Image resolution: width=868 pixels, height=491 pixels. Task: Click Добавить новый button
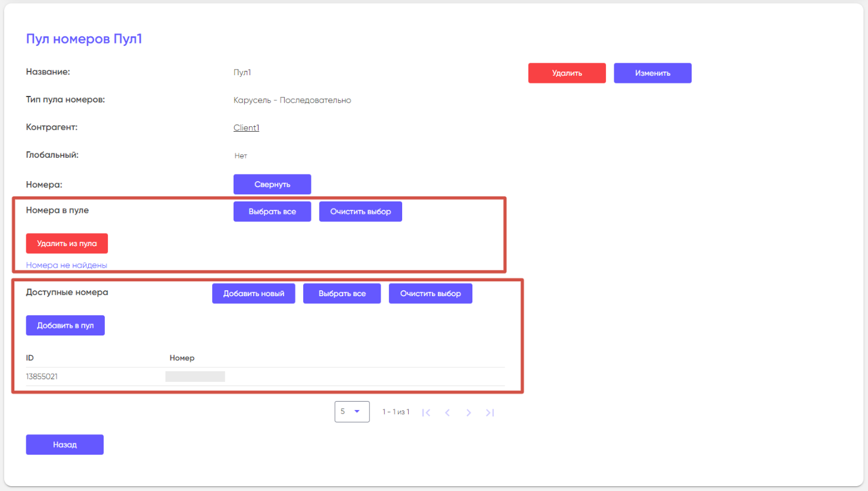(254, 293)
